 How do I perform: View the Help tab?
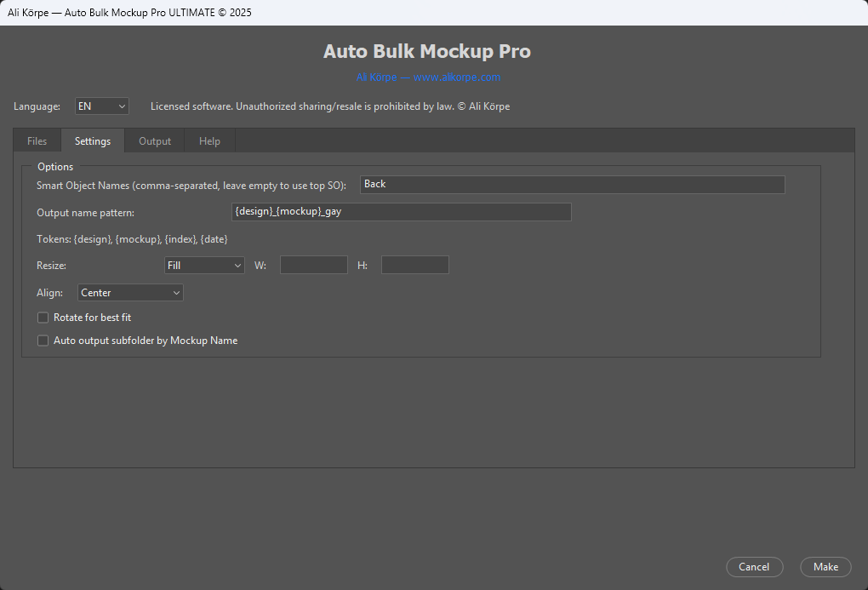[209, 140]
